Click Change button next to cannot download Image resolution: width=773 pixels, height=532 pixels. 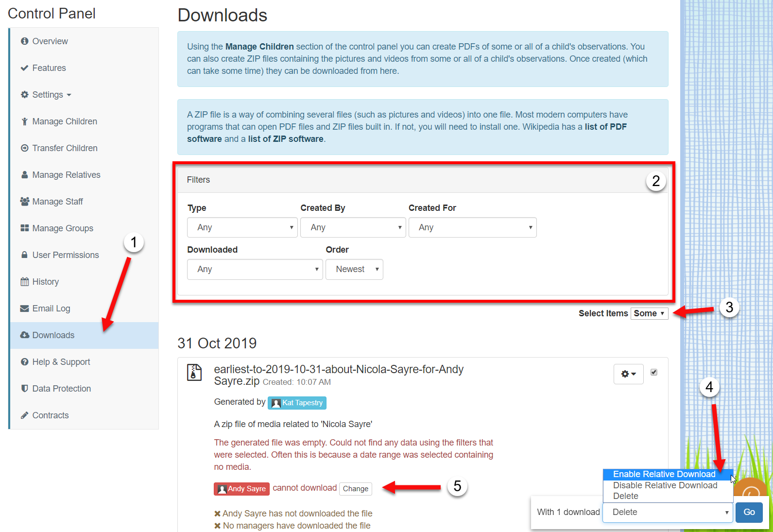(x=356, y=489)
